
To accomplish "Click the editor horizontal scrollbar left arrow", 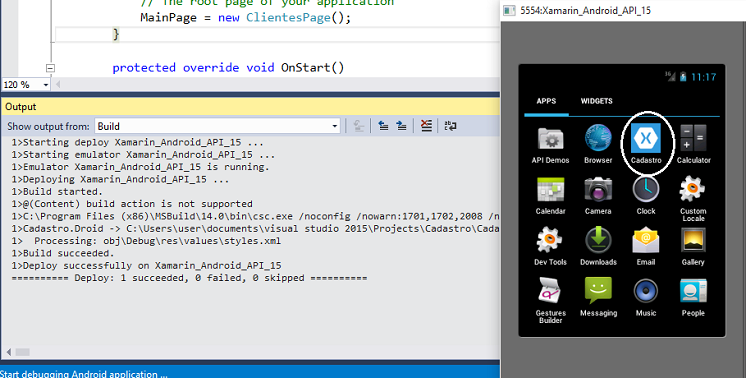I will pos(58,85).
